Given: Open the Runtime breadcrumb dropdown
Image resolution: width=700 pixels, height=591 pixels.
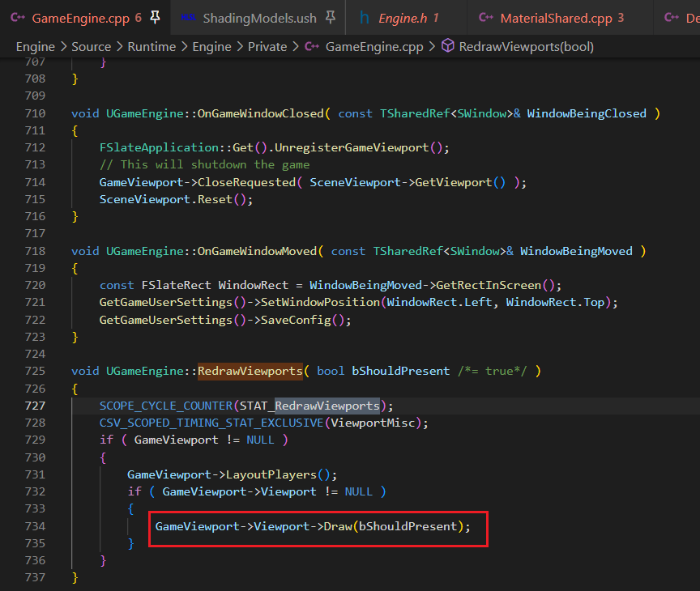Looking at the screenshot, I should [x=152, y=47].
